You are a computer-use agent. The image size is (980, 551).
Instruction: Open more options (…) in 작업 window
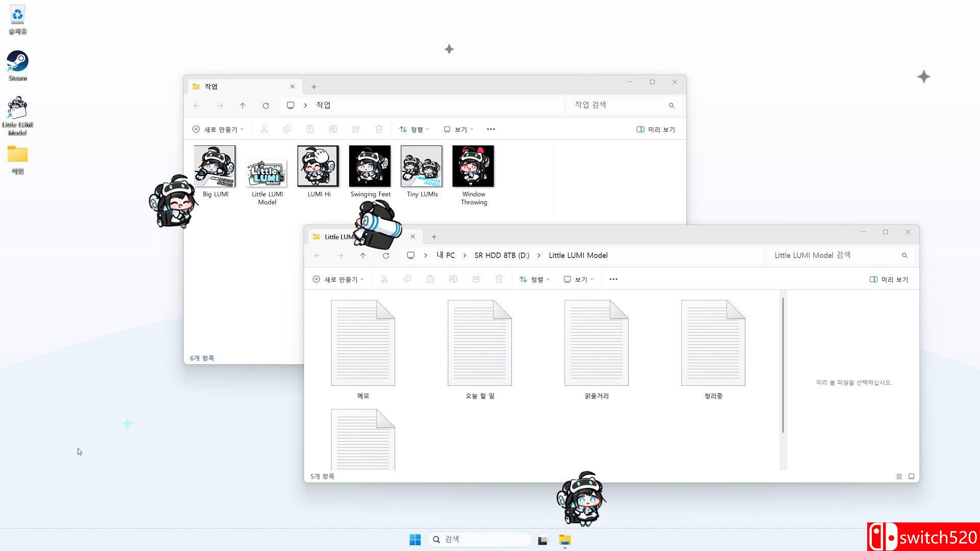(491, 129)
